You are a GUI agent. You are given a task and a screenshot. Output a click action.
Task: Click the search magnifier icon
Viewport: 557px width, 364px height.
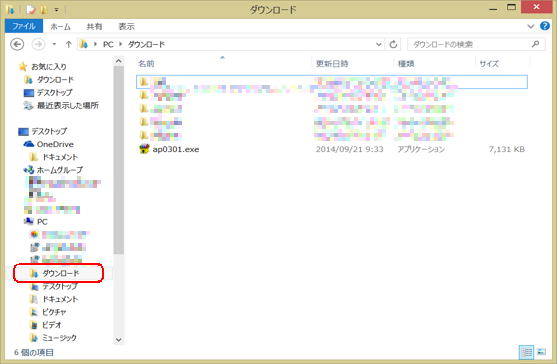(x=536, y=44)
